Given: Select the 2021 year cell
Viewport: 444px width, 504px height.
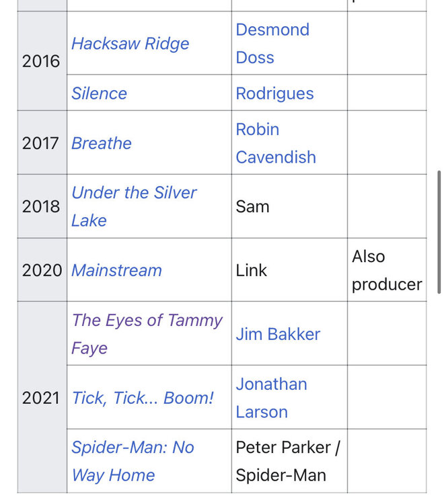Looking at the screenshot, I should click(42, 398).
